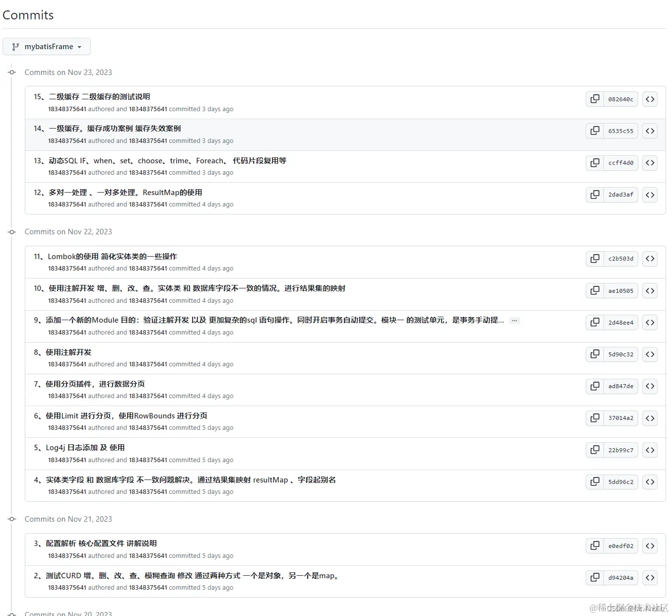Open commit hash ccff4d0

621,163
